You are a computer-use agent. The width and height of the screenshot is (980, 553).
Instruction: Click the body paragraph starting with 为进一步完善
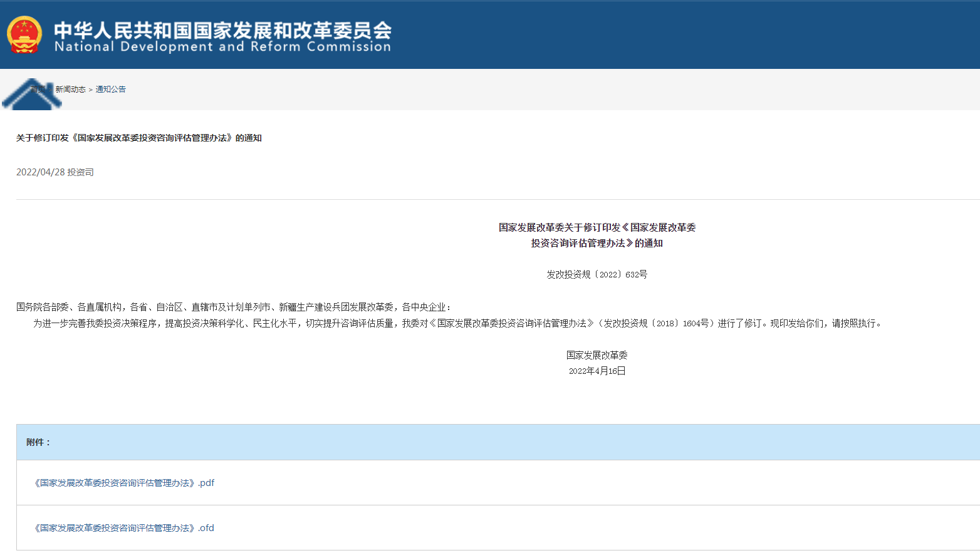(457, 323)
